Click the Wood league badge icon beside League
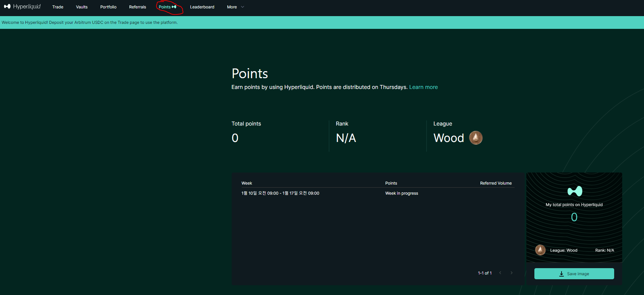Image resolution: width=644 pixels, height=295 pixels. [476, 138]
